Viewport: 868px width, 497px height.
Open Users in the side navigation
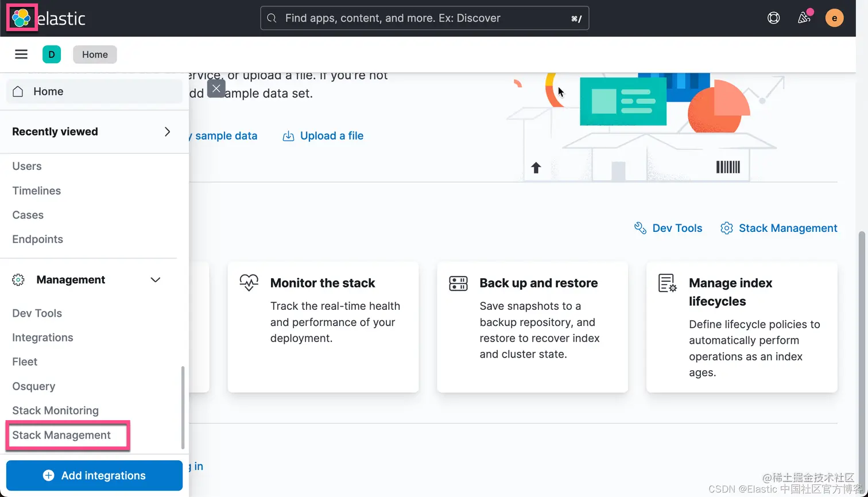click(x=27, y=166)
